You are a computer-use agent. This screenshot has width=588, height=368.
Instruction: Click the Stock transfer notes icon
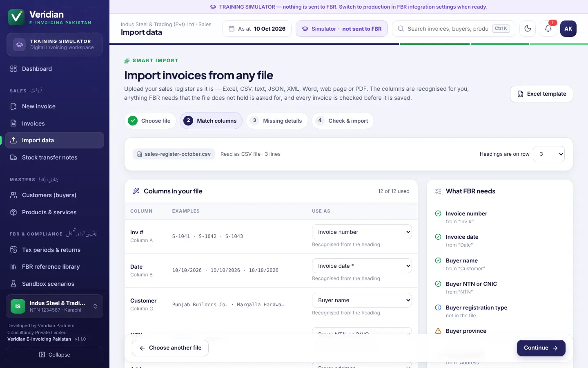pyautogui.click(x=13, y=157)
